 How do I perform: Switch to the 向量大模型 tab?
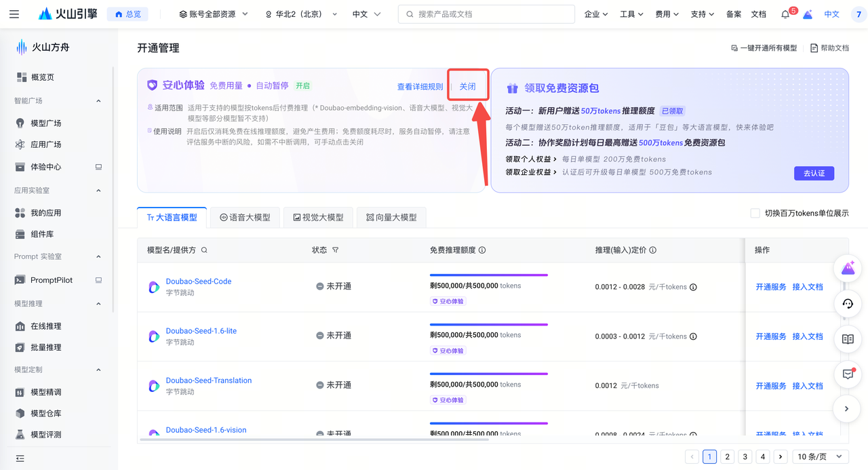(x=391, y=218)
